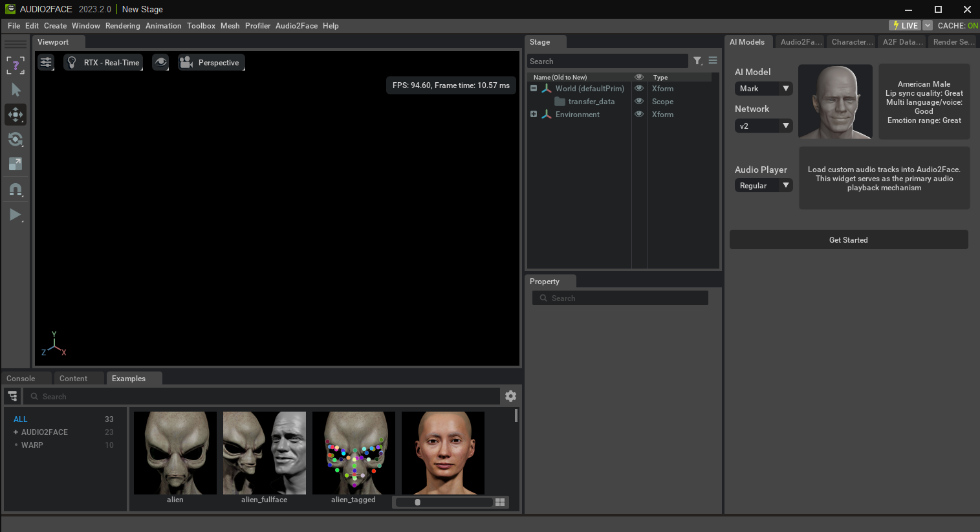This screenshot has height=532, width=980.
Task: Select the alien_fullface example thumbnail
Action: coord(264,454)
